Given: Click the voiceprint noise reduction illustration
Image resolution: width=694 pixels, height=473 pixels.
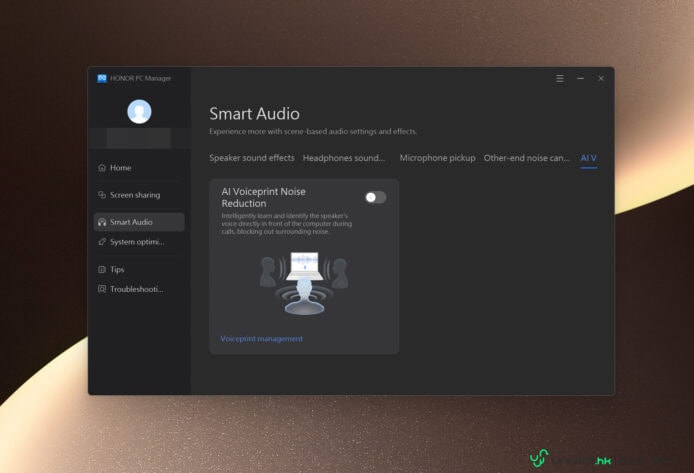Looking at the screenshot, I should pyautogui.click(x=304, y=283).
